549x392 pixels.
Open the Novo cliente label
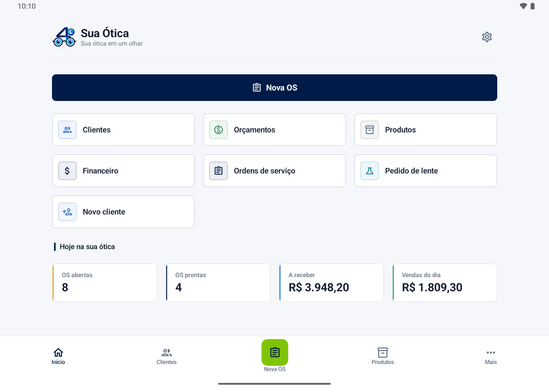tap(104, 212)
